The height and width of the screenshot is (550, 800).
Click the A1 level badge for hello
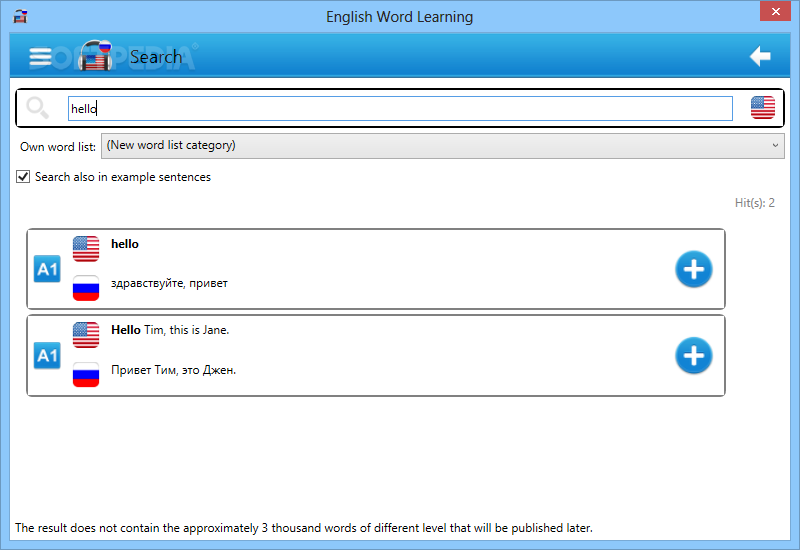[x=47, y=269]
